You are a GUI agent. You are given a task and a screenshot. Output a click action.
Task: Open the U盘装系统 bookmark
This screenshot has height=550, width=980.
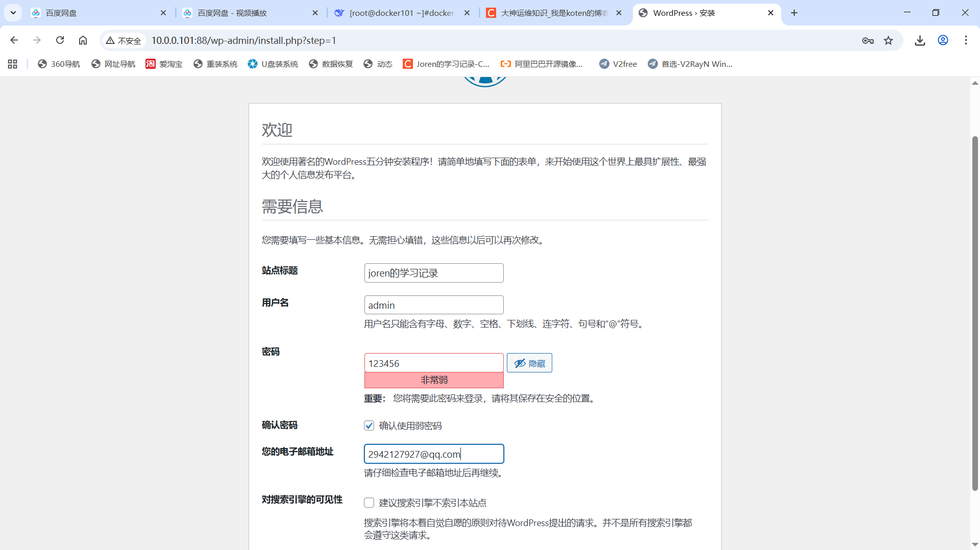click(x=273, y=64)
